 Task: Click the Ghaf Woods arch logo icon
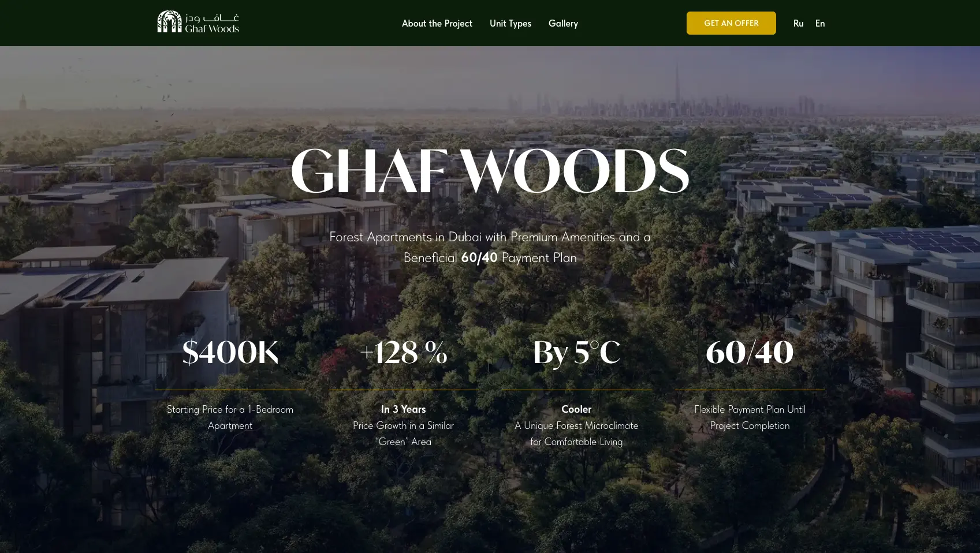point(169,21)
